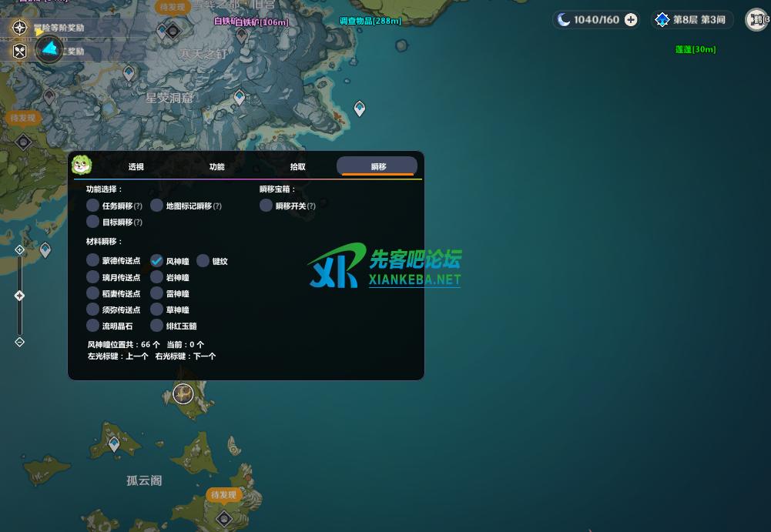
Task: Click the compass icon for adventure rank rewards
Action: 20,28
